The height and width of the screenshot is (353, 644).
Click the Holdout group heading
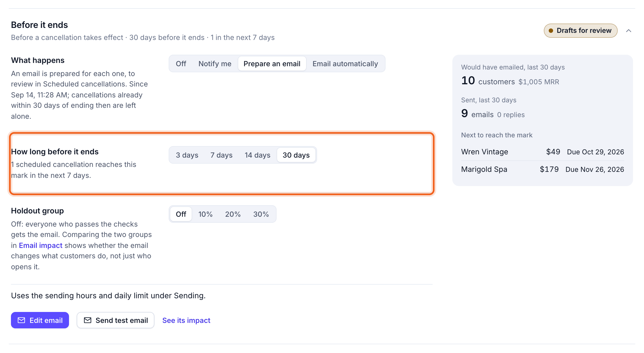click(37, 211)
